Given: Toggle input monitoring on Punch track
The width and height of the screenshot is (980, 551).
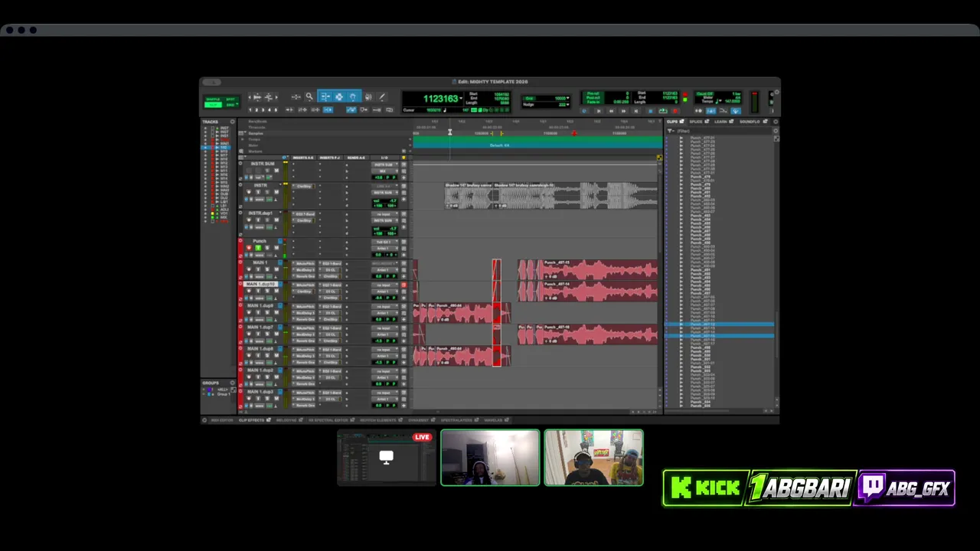Looking at the screenshot, I should (x=258, y=248).
